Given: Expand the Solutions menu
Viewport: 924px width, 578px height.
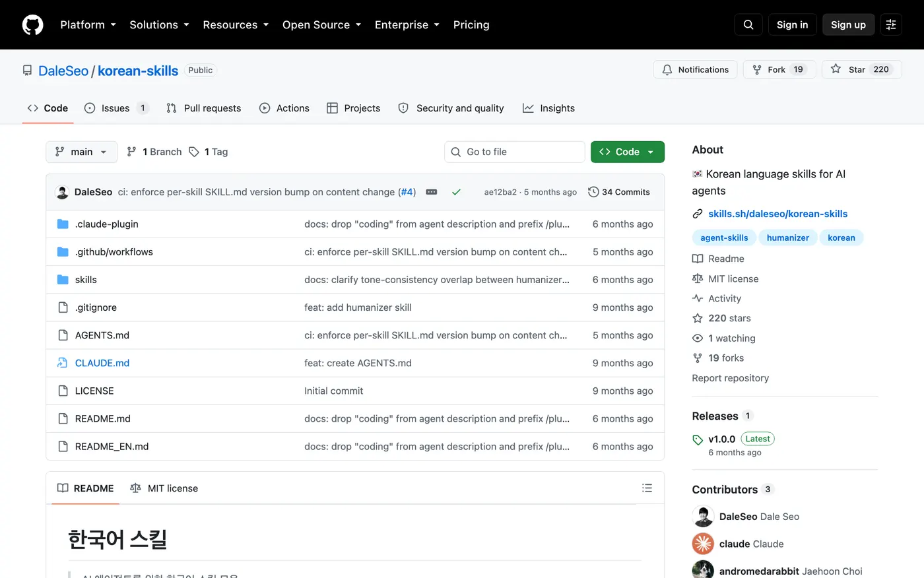Looking at the screenshot, I should (159, 24).
